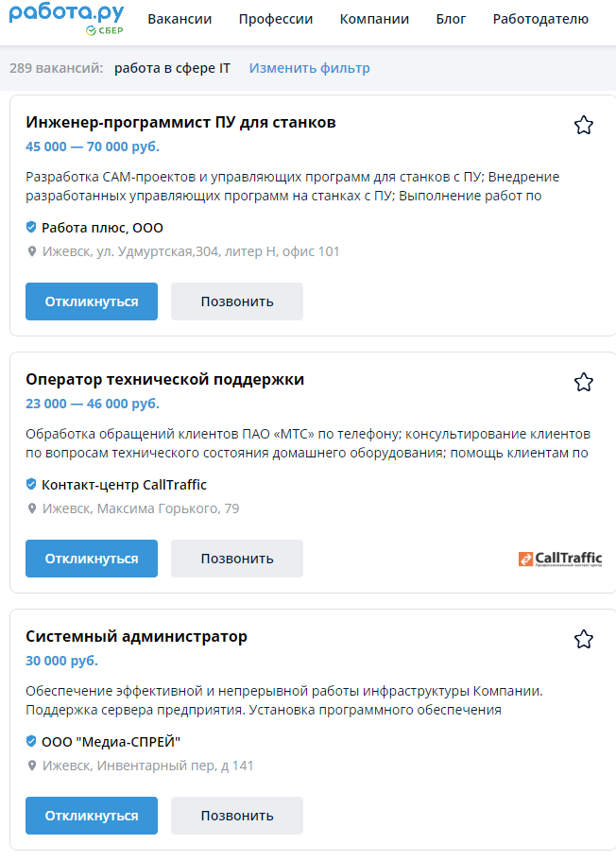
Task: Open Системный администратор vacancy title
Action: (x=136, y=636)
